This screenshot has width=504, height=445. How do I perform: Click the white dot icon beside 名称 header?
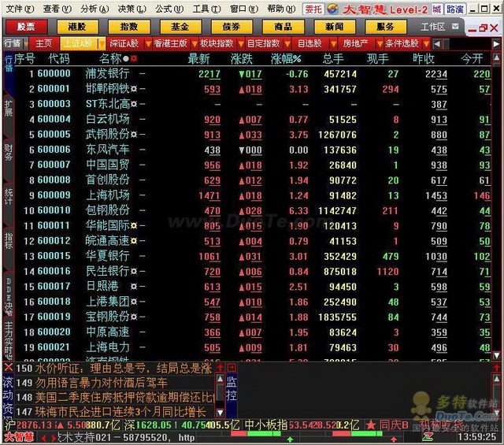point(126,58)
